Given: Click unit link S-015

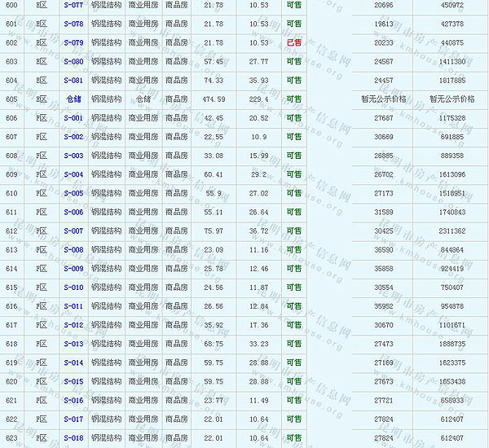Looking at the screenshot, I should click(x=73, y=381).
